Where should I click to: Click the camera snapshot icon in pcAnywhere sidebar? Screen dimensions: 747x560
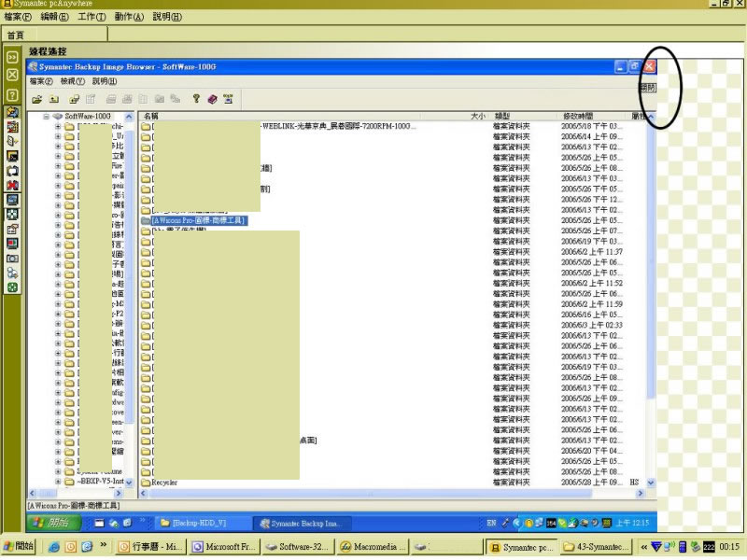12,259
